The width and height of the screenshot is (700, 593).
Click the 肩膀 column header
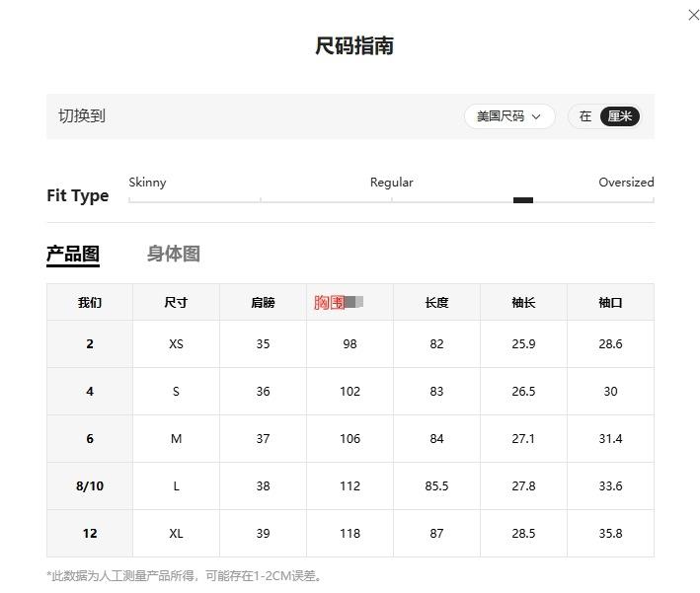coord(263,303)
